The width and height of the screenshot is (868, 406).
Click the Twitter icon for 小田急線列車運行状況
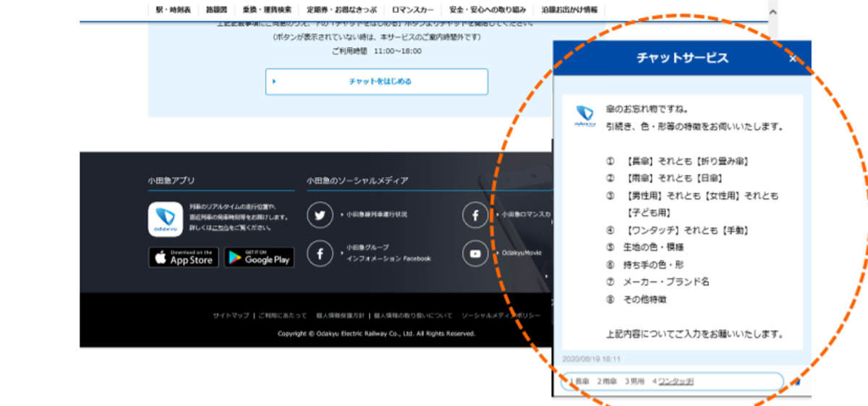[320, 215]
